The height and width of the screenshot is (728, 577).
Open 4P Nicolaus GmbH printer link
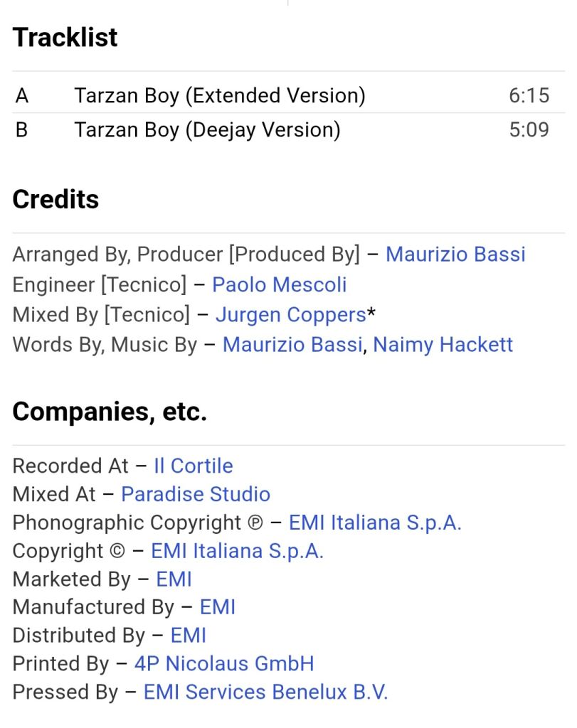[x=224, y=664]
